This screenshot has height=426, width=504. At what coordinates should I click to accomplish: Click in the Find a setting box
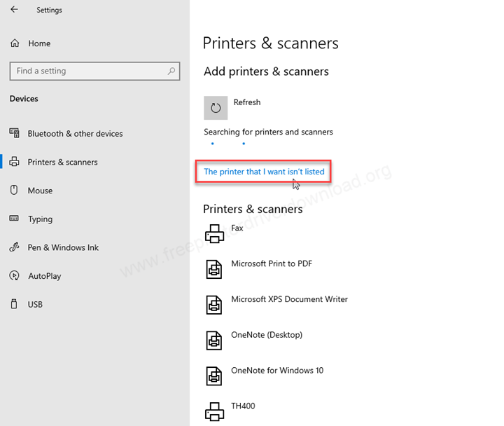click(x=87, y=71)
